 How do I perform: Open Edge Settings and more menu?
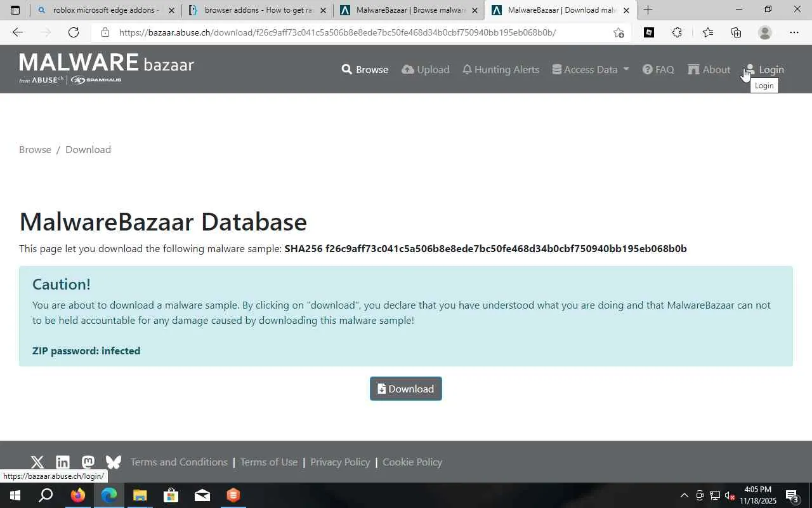pyautogui.click(x=794, y=32)
